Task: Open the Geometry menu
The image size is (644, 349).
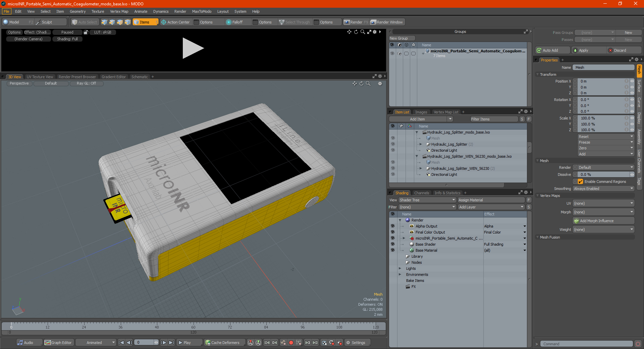Action: pos(77,11)
